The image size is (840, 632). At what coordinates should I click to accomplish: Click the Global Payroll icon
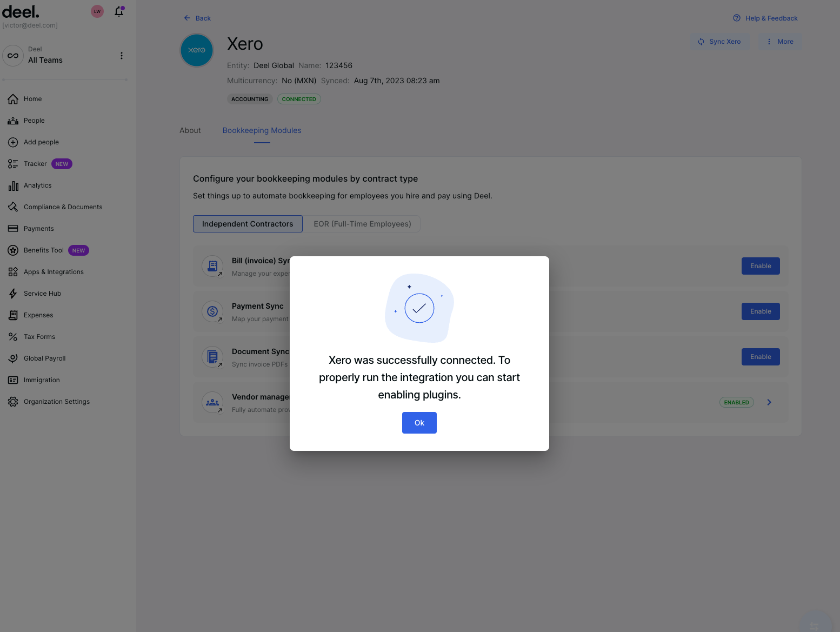point(13,358)
